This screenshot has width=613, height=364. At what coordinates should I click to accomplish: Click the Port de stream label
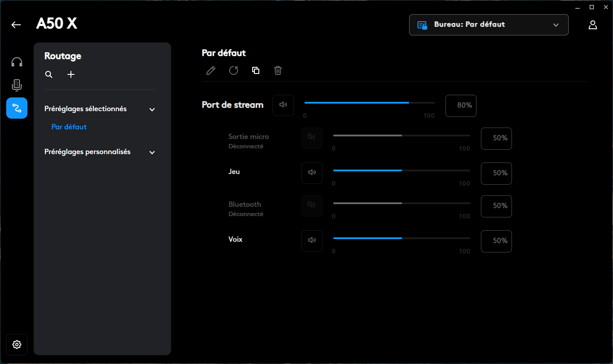(x=233, y=105)
